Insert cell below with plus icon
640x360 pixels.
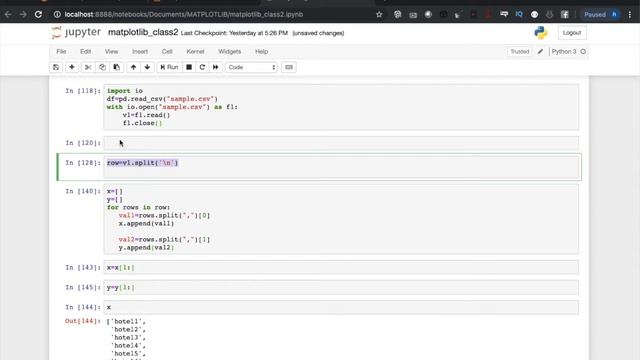(x=72, y=67)
